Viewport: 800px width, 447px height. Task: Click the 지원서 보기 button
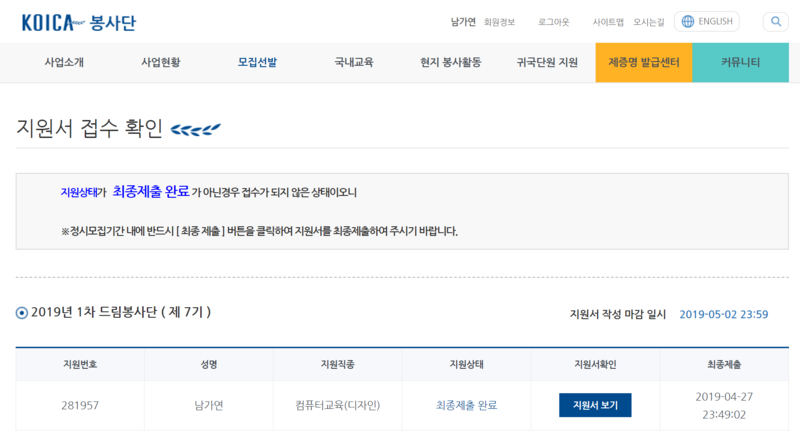[x=595, y=405]
